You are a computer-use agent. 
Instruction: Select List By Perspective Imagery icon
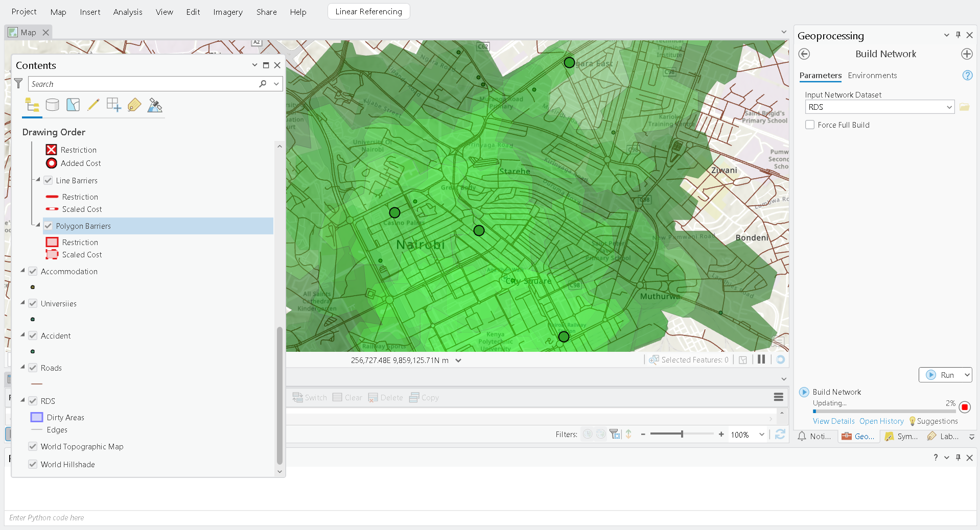(155, 105)
